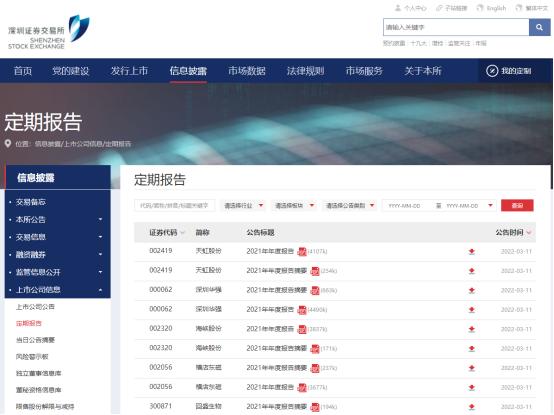Download 深圳华强 2021年年度报告 via red arrow
This screenshot has height=415, width=554.
tap(472, 310)
